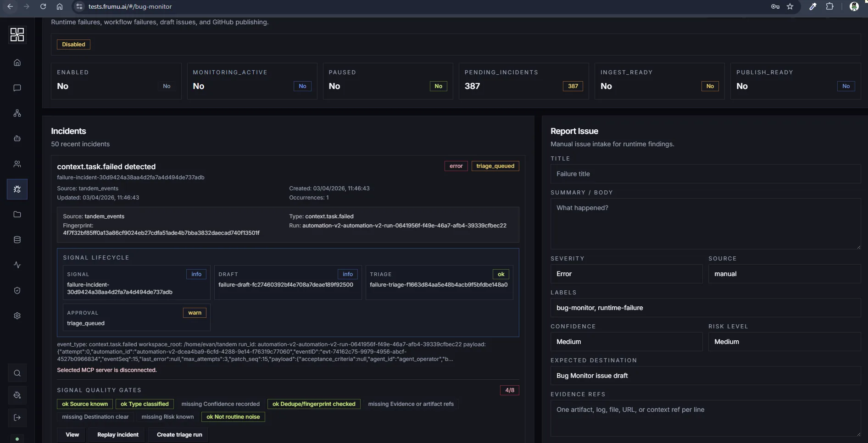Click the missing Destination clear chip
This screenshot has height=443, width=868.
95,417
